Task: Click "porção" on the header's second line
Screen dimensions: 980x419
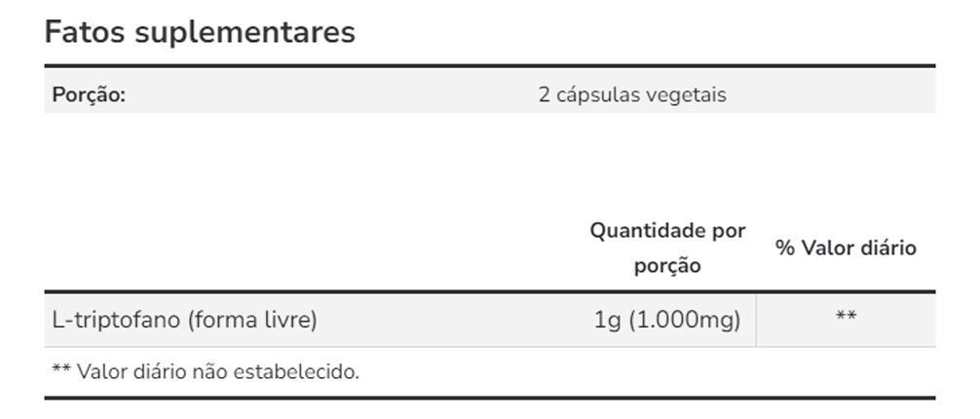Action: click(x=667, y=265)
